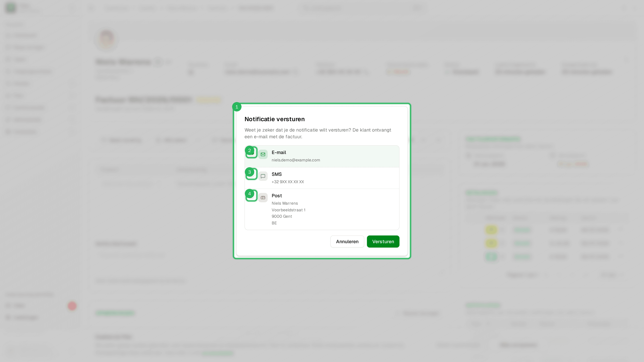Click the 'Weet je zeker' confirmation text
The image size is (644, 362).
318,133
